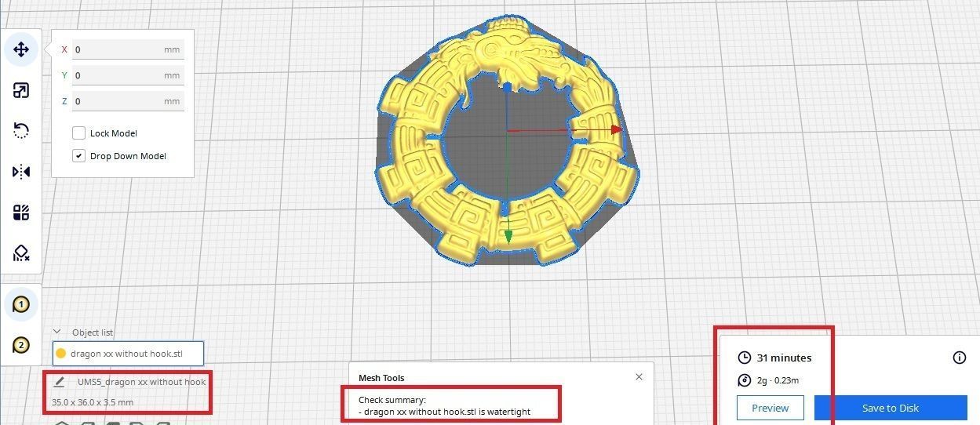
Task: Click the dimensions text 35.0 x 36.0 x 3.5 mm
Action: [x=93, y=402]
